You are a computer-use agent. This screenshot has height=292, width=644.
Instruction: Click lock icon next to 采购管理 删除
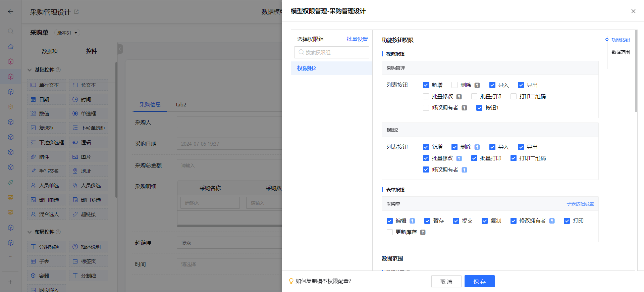pyautogui.click(x=477, y=85)
